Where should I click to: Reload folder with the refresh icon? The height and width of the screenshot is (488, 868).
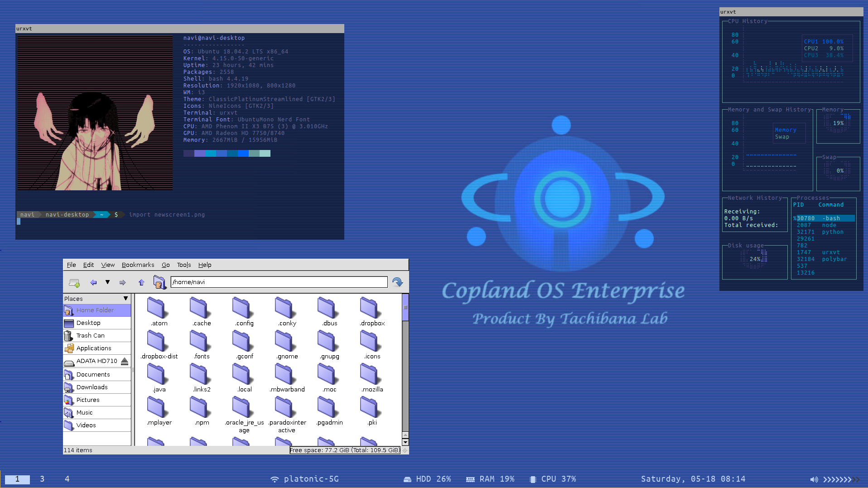point(397,282)
